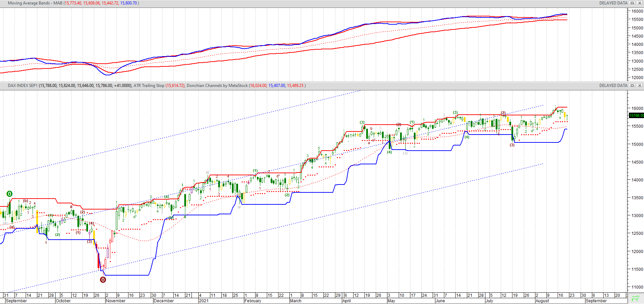Click the dark red circled 0 wave marker
This screenshot has width=644, height=304.
(x=103, y=280)
